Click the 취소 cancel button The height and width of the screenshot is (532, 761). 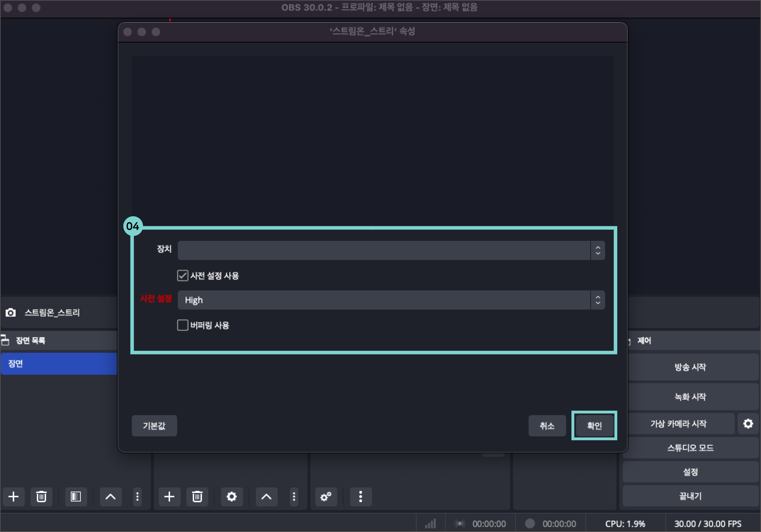coord(547,426)
